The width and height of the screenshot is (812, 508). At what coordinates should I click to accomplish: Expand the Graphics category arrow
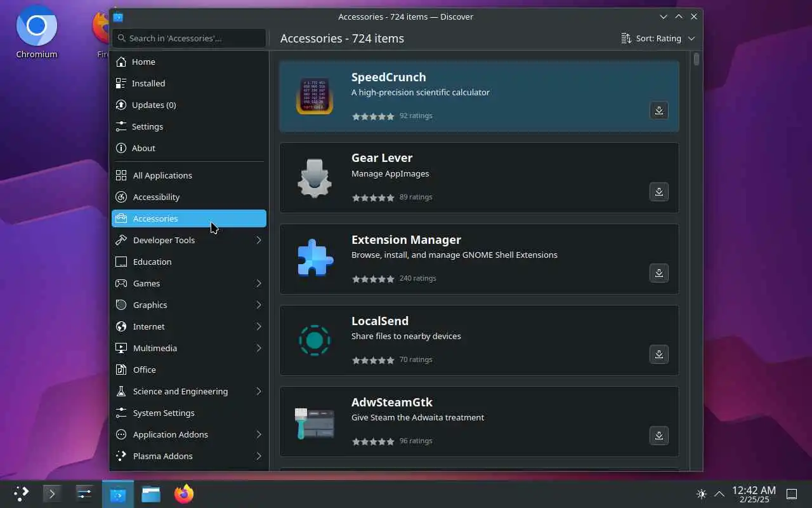tap(259, 305)
